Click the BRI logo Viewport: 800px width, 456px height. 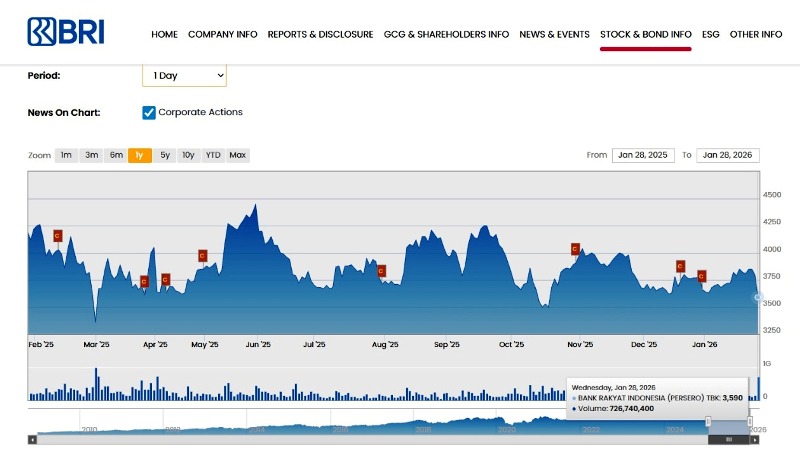pos(66,32)
